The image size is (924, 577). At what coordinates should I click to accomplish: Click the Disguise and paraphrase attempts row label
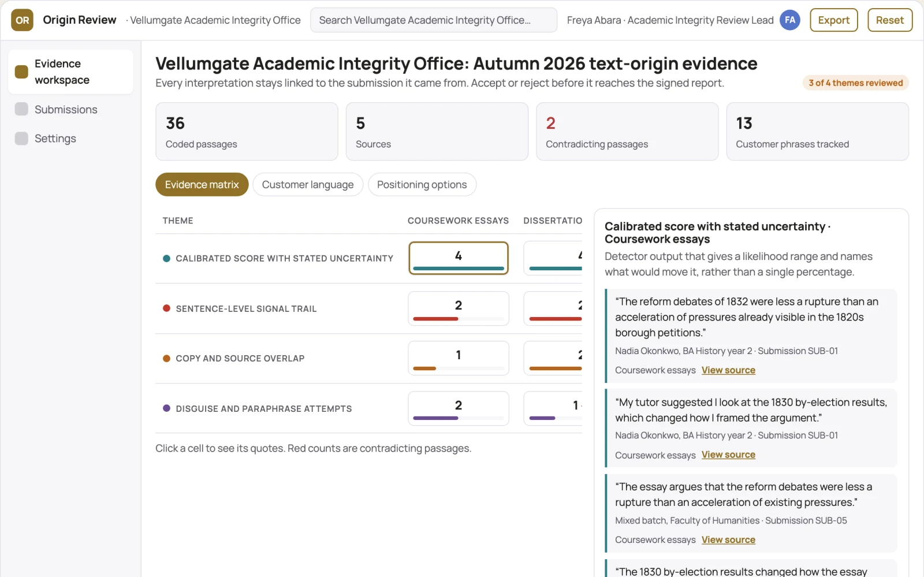coord(264,409)
